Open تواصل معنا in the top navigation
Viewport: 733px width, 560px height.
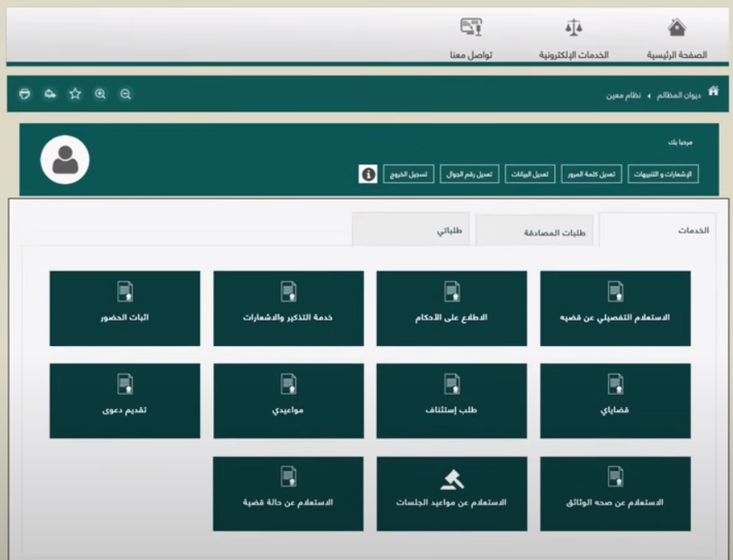coord(471,39)
